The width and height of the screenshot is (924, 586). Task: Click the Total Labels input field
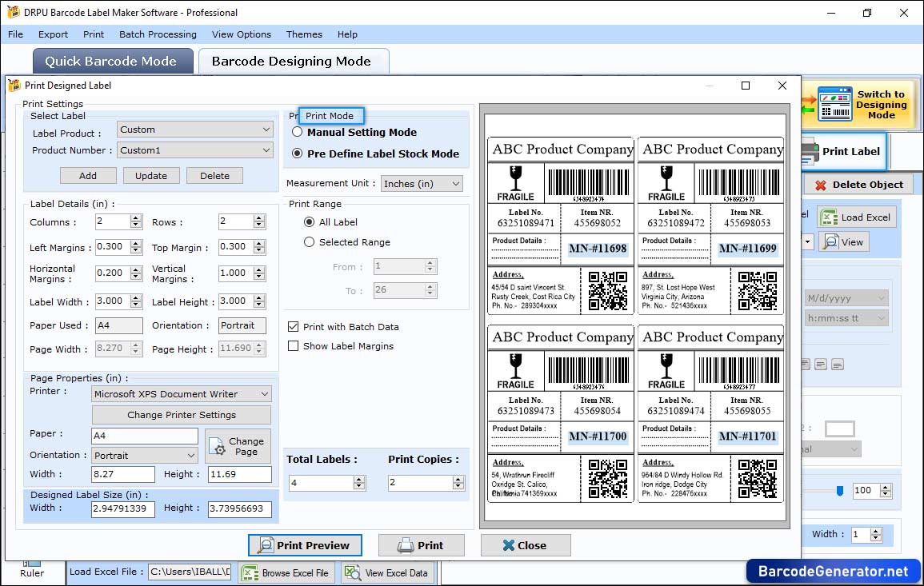[321, 483]
